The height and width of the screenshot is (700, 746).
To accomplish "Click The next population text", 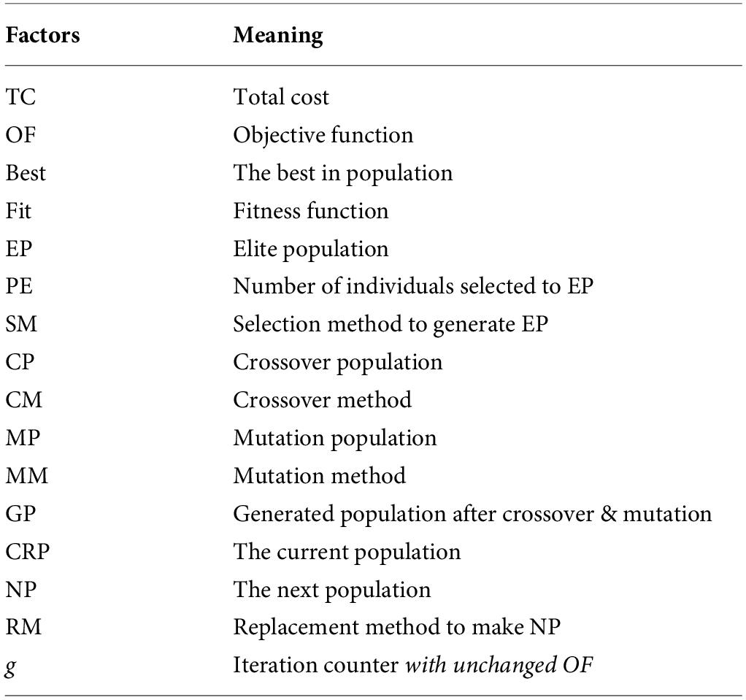I will tap(332, 590).
